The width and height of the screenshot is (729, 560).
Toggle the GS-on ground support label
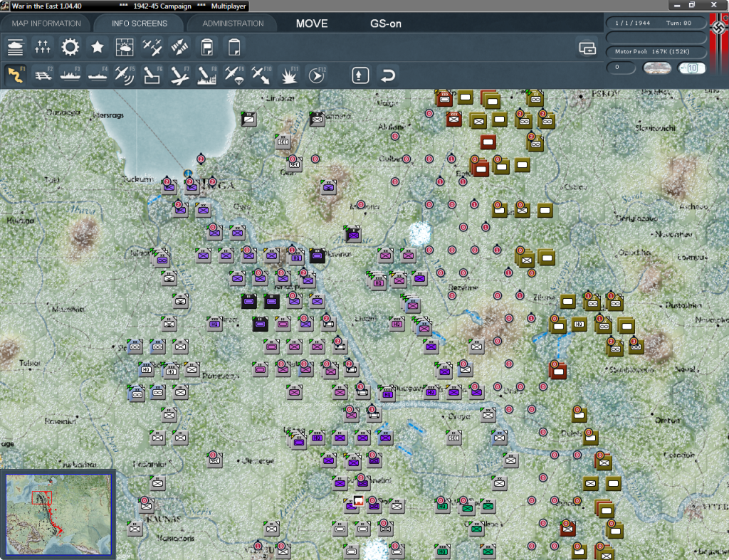click(x=385, y=23)
